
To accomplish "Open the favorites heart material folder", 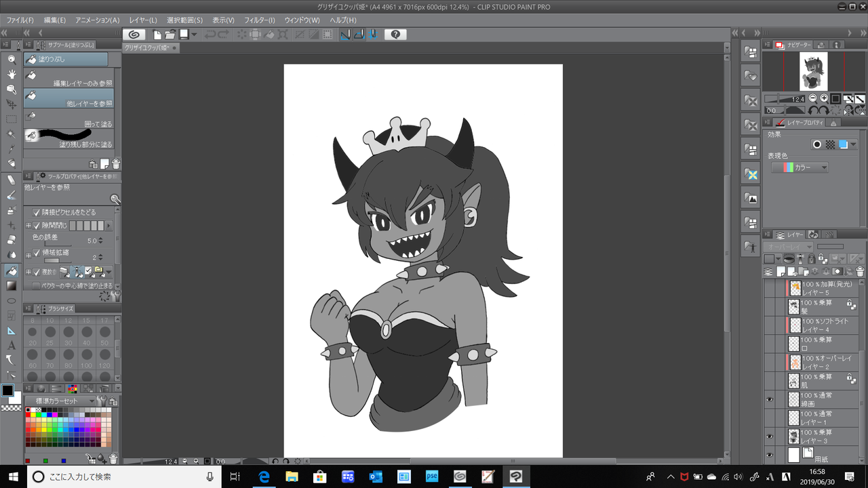I will point(750,76).
